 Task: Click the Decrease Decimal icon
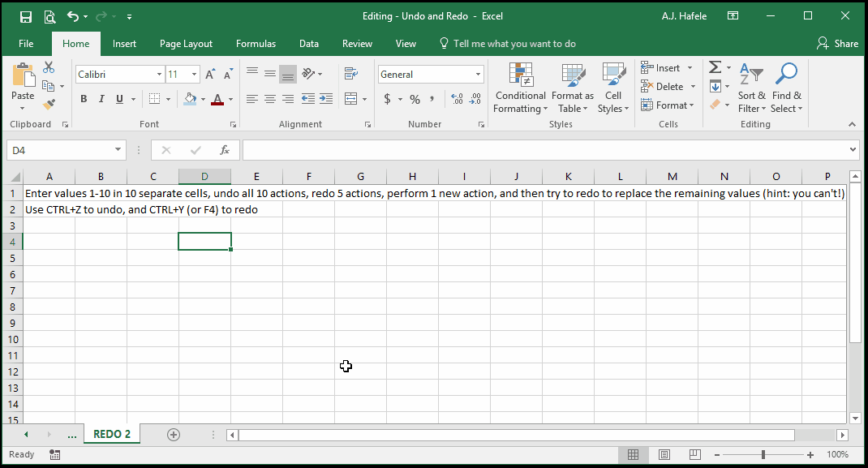pyautogui.click(x=475, y=99)
